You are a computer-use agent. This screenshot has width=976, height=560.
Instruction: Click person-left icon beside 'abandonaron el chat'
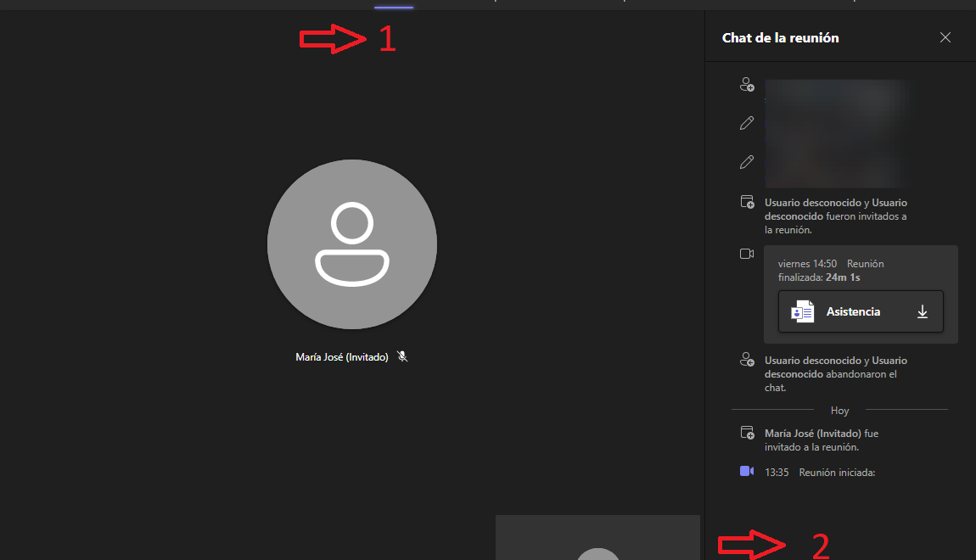click(x=747, y=360)
